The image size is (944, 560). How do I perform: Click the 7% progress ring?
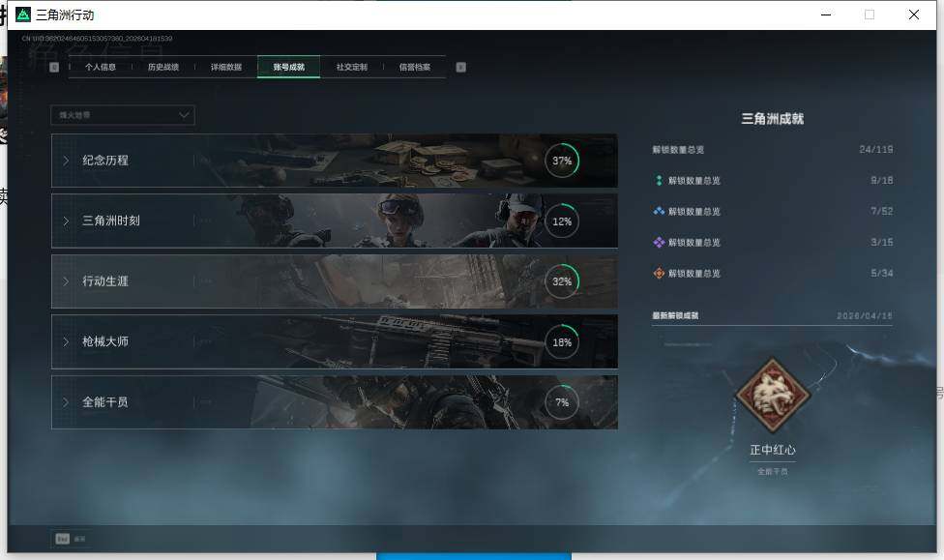click(x=562, y=402)
